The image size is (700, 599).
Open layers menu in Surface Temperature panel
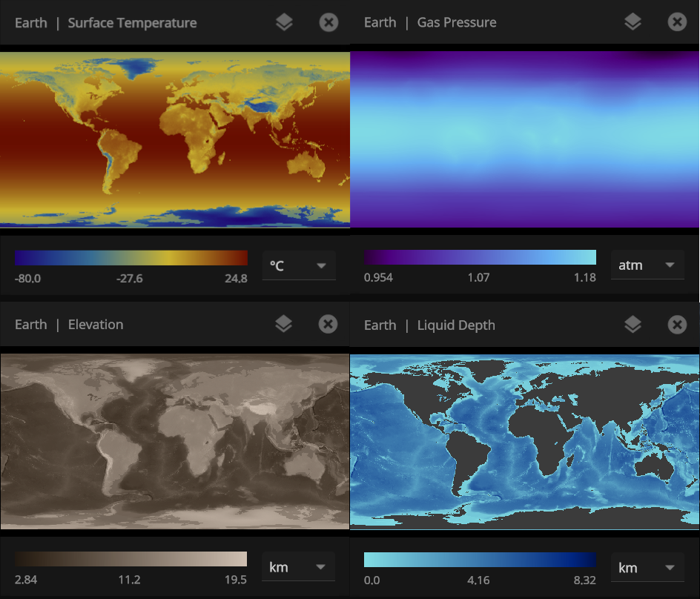[284, 22]
